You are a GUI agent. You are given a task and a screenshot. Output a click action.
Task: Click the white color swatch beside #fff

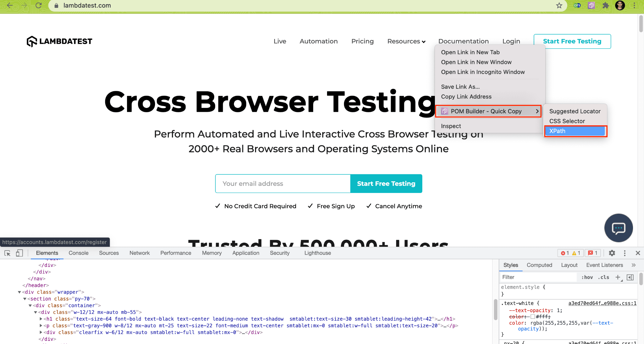tap(533, 317)
